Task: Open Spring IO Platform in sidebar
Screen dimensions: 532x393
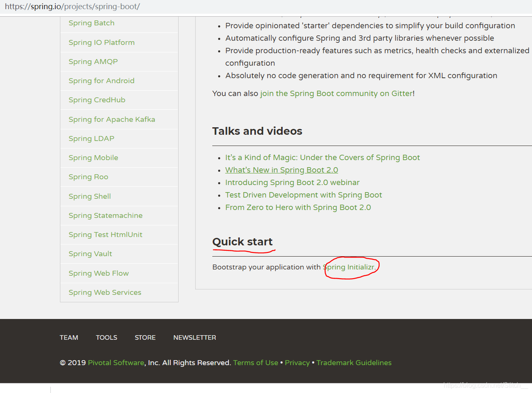Action: [x=102, y=42]
